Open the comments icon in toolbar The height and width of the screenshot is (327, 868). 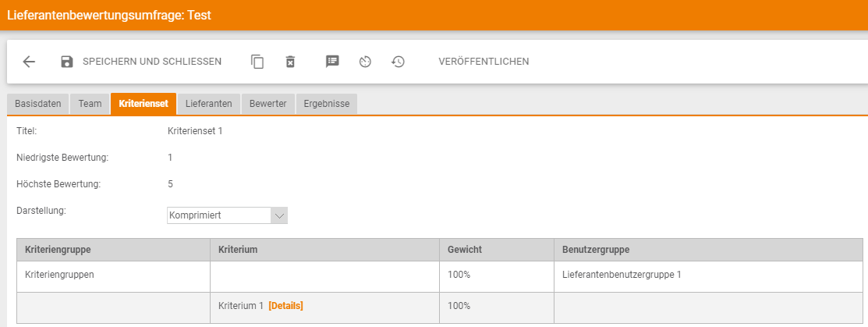pos(332,62)
